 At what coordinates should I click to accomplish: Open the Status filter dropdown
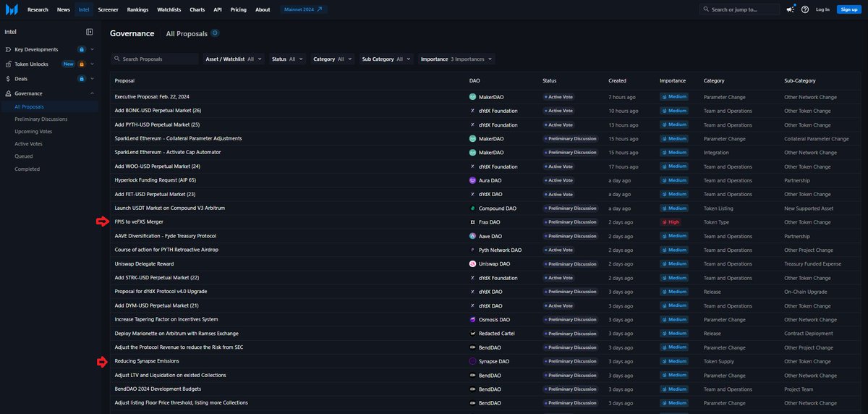287,59
